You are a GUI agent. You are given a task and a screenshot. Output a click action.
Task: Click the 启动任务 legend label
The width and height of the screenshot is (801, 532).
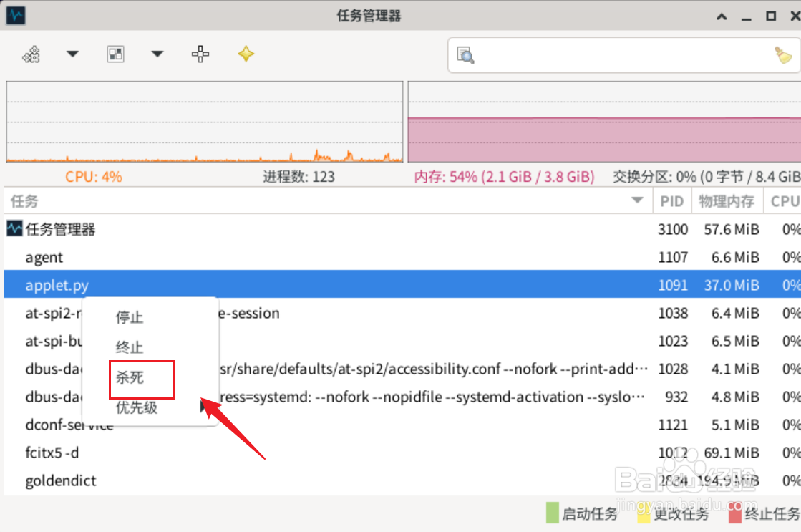pyautogui.click(x=590, y=513)
